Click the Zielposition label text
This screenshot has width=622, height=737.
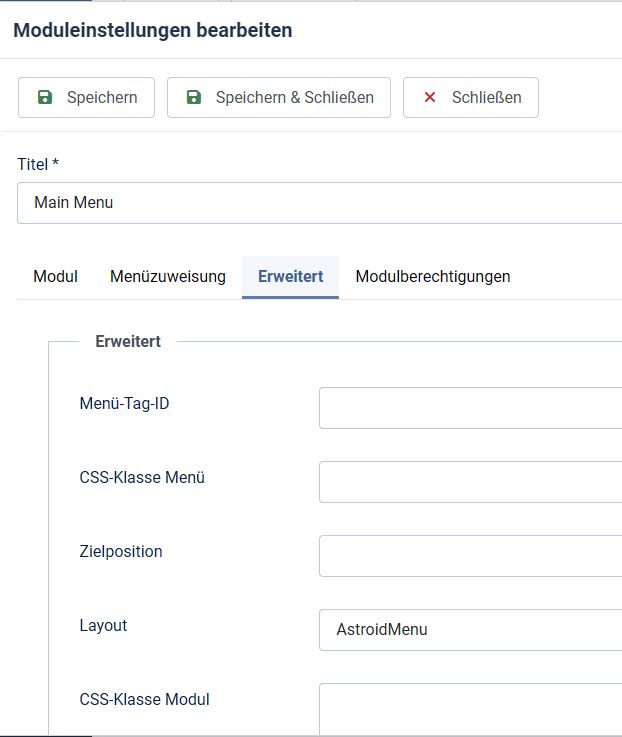(121, 551)
